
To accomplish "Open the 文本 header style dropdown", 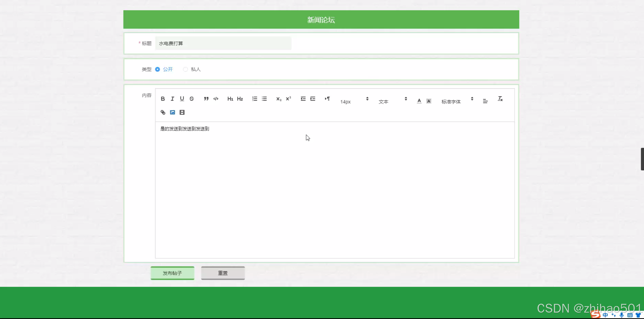I will click(x=392, y=101).
